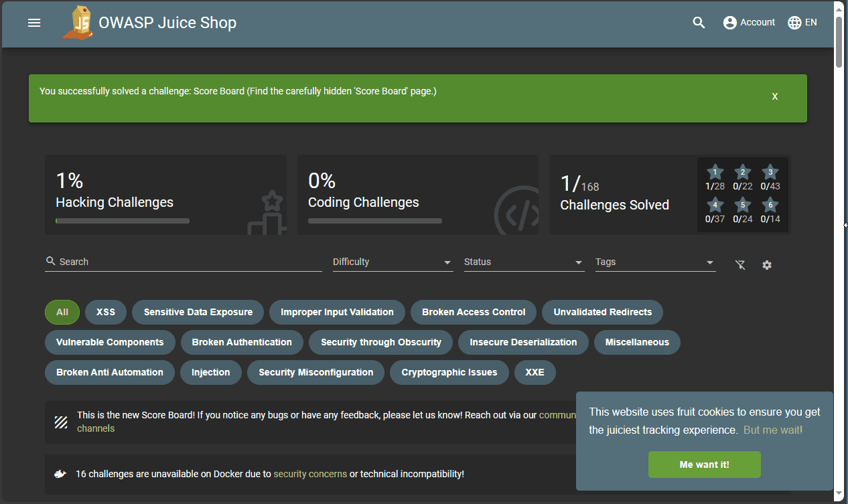Reset all filters using the filter-off icon
Screen dimensions: 848x504
[740, 265]
